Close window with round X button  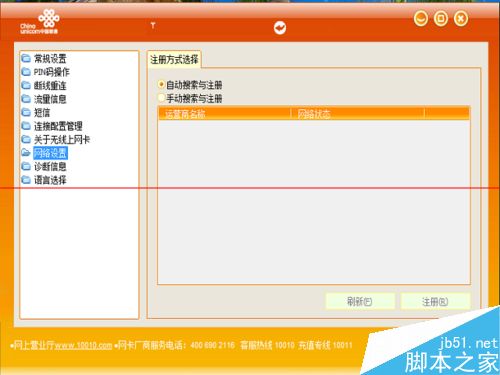tap(461, 18)
